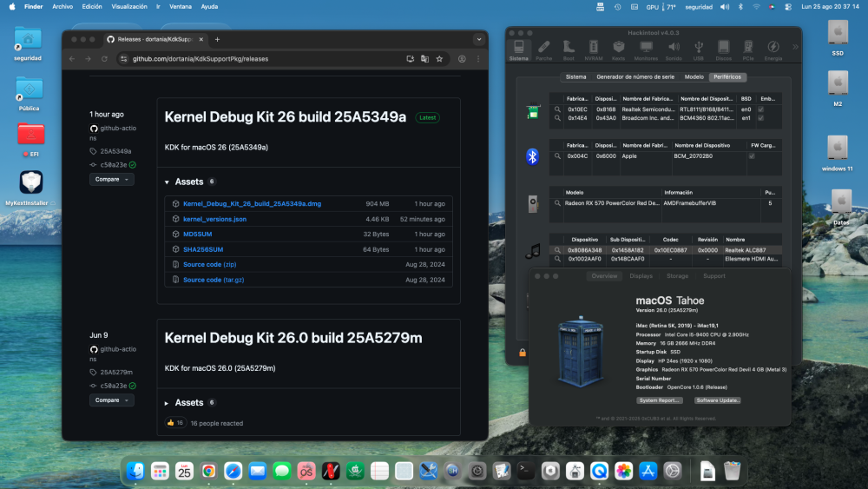
Task: Toggle the Embedded checkbox for the en0 row
Action: click(x=760, y=109)
